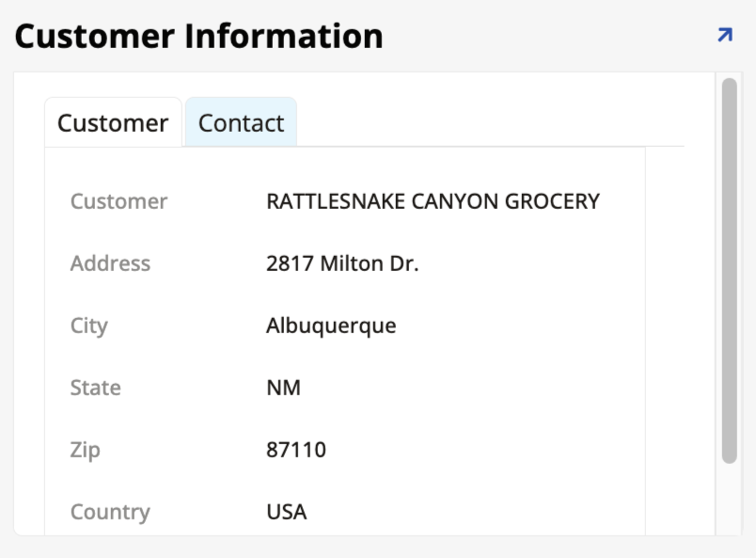The width and height of the screenshot is (756, 558).
Task: Select the State field label
Action: tap(95, 388)
